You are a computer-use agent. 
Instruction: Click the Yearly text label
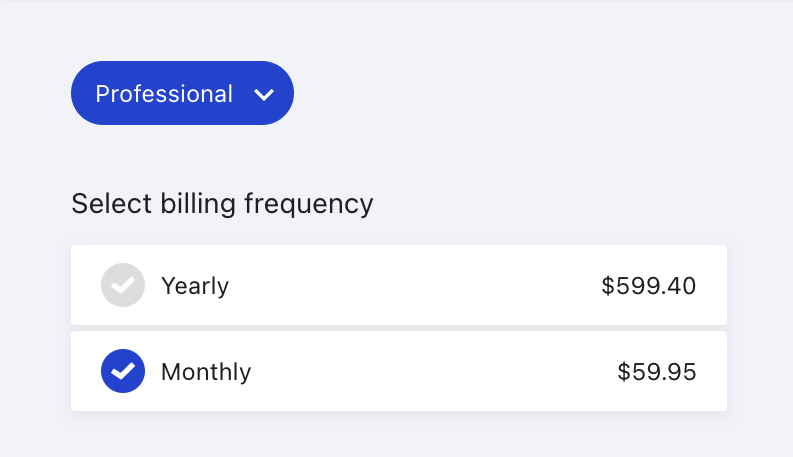(195, 286)
